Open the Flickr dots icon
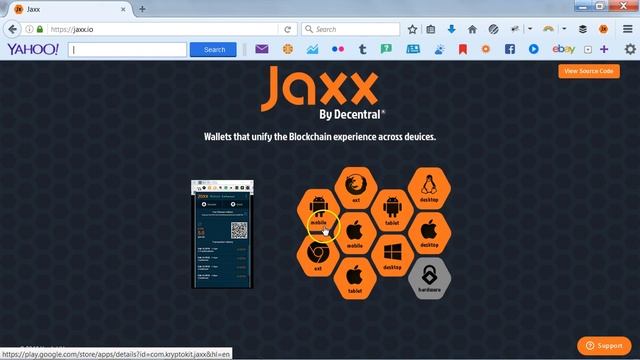 point(338,49)
